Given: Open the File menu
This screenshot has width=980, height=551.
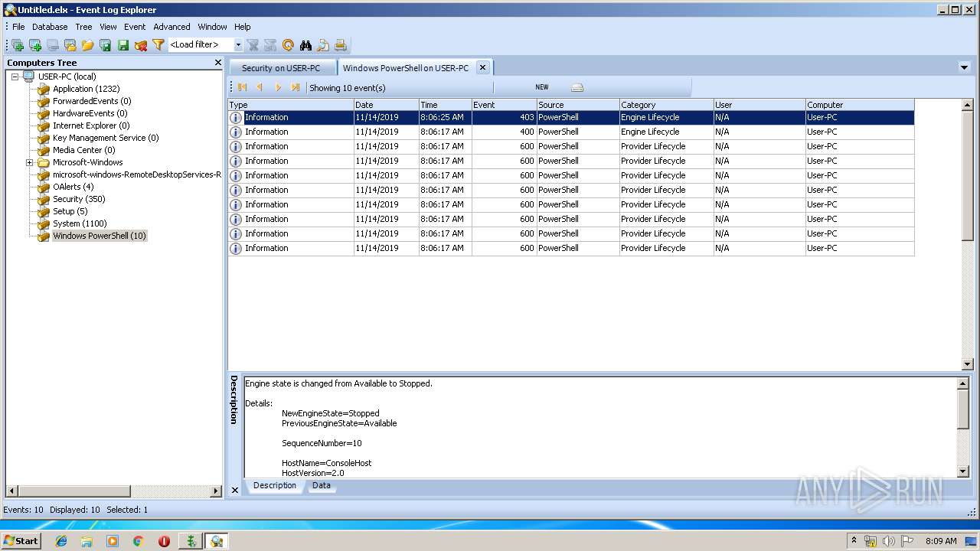Looking at the screenshot, I should point(18,27).
